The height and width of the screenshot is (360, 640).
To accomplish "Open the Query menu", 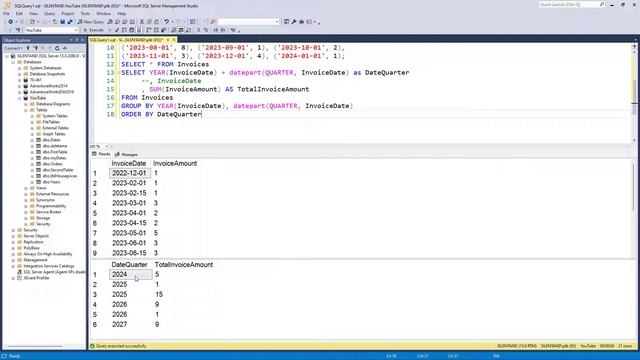I will pos(49,13).
